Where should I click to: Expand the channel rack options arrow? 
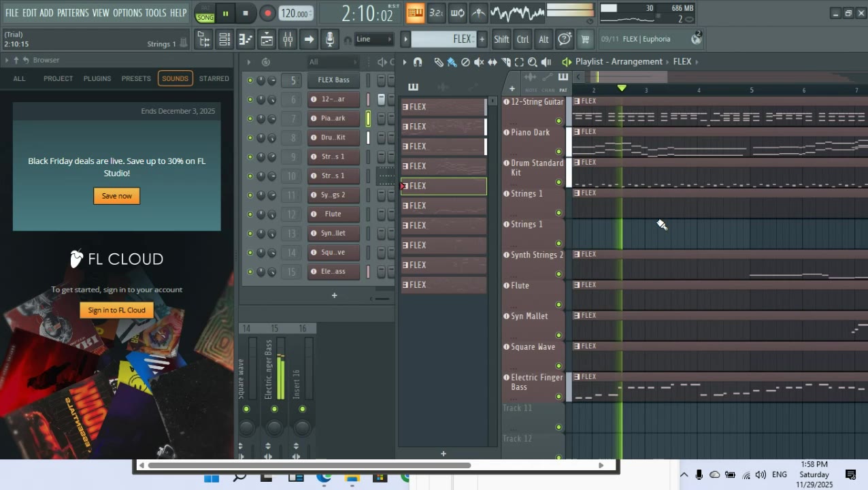pyautogui.click(x=248, y=62)
